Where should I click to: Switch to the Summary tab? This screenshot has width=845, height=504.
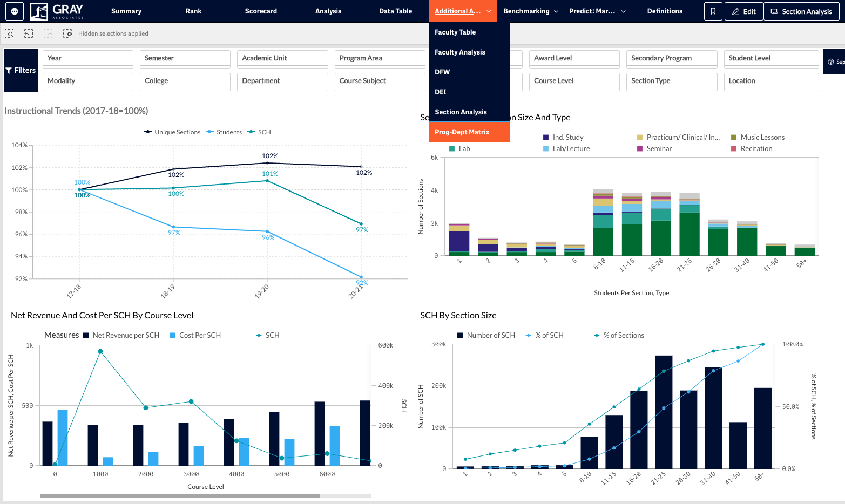(126, 11)
